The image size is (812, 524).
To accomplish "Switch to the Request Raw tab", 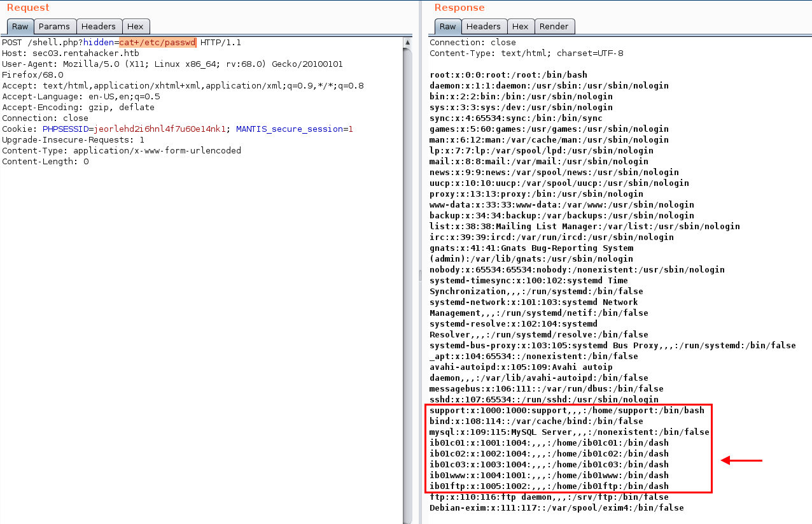I will click(20, 26).
